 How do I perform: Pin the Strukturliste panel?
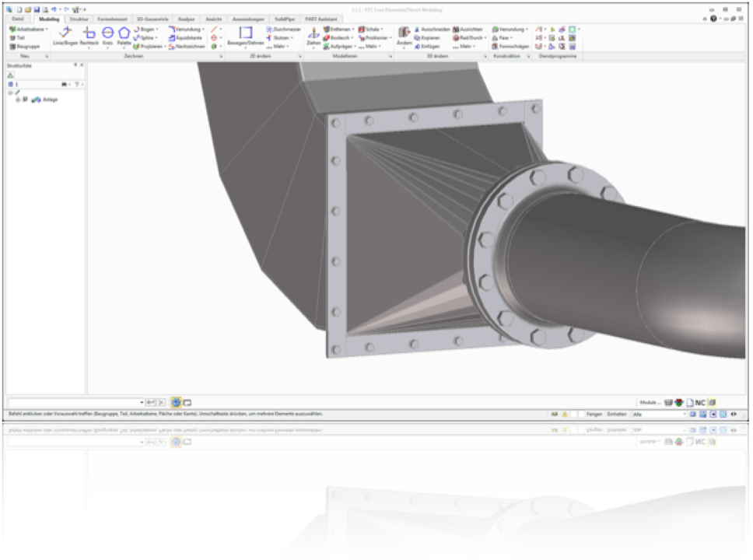[75, 65]
